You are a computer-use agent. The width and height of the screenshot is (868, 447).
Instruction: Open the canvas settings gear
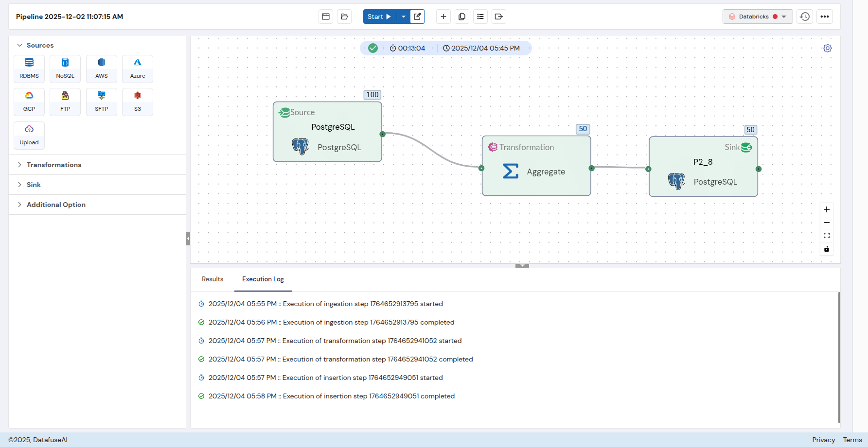click(827, 48)
